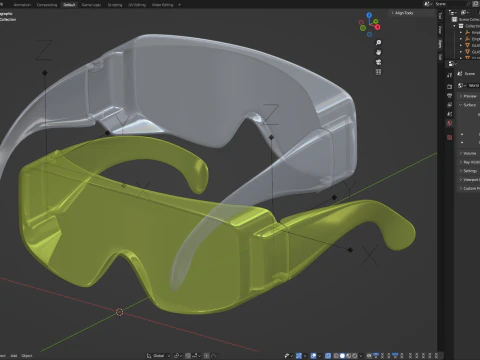Switch to the Animation workspace tab
The image size is (480, 360).
(22, 5)
